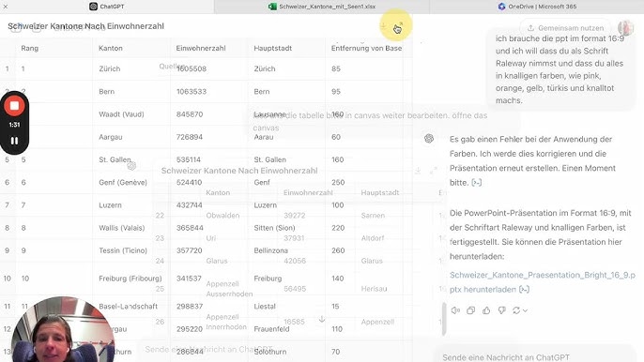The width and height of the screenshot is (644, 362).
Task: Open the code analysis icon after 'Moment bitte.'
Action: pos(477,183)
